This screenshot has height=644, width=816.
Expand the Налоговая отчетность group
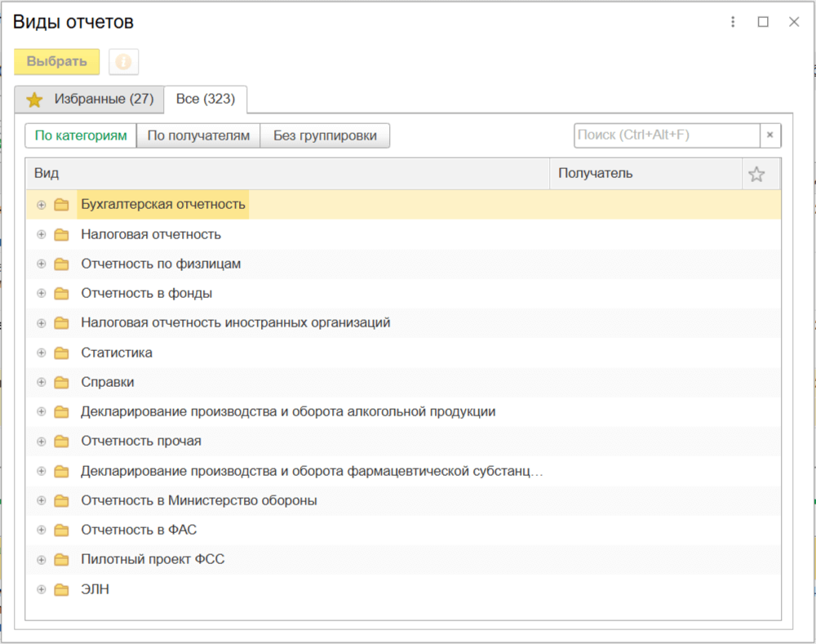[42, 235]
